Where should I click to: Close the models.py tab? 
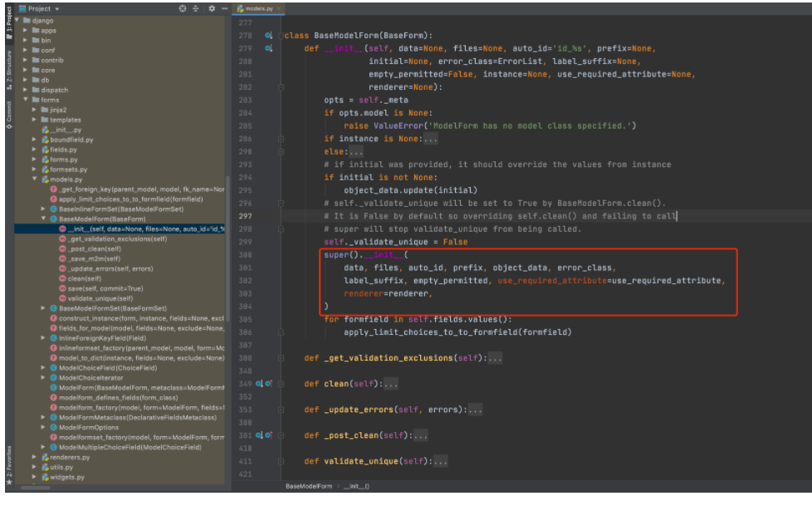[279, 9]
